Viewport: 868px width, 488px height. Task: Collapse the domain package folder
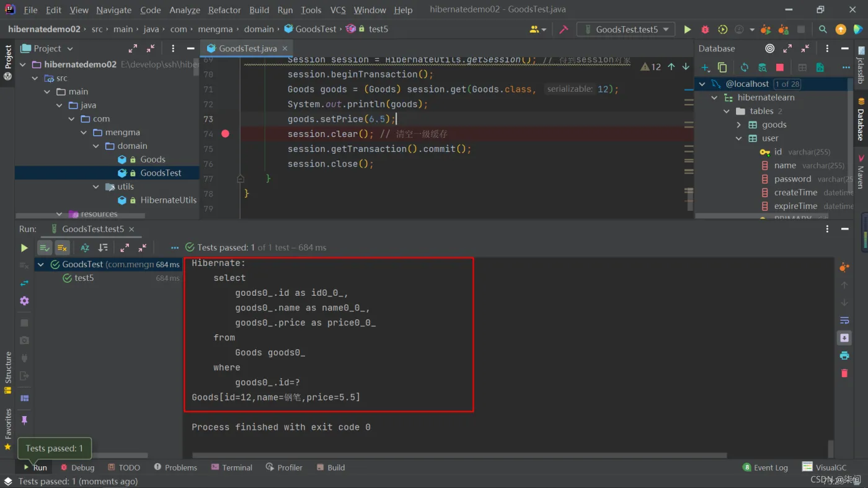pyautogui.click(x=95, y=146)
